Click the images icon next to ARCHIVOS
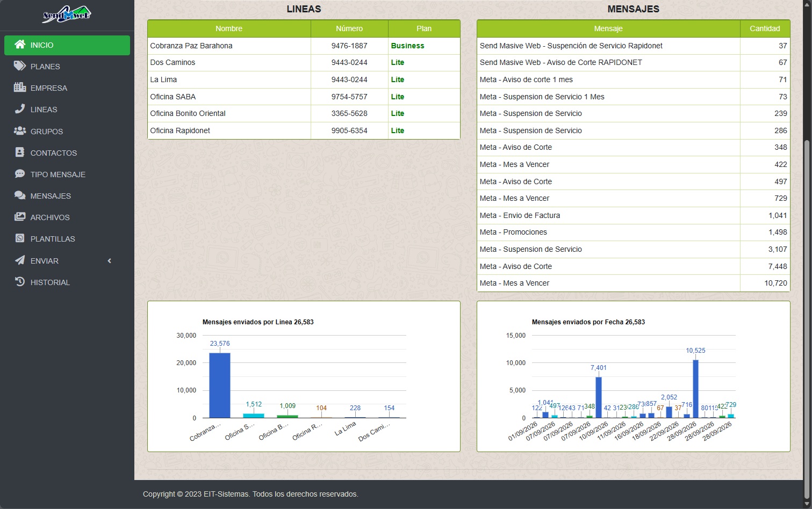Viewport: 812px width, 509px height. (x=20, y=217)
